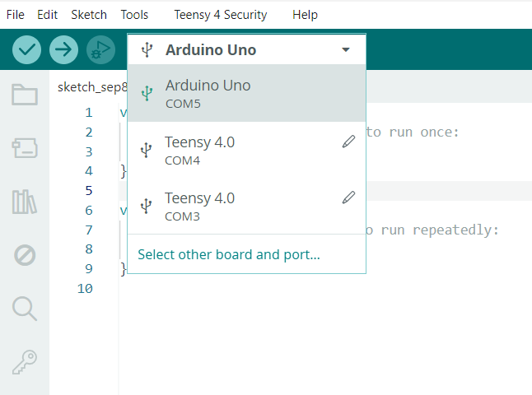Click line number 10 in editor gutter

tap(85, 289)
